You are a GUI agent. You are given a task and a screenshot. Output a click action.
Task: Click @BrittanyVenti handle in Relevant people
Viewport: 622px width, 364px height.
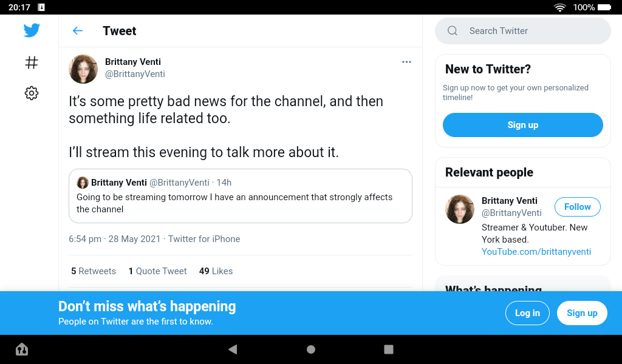[x=511, y=213]
